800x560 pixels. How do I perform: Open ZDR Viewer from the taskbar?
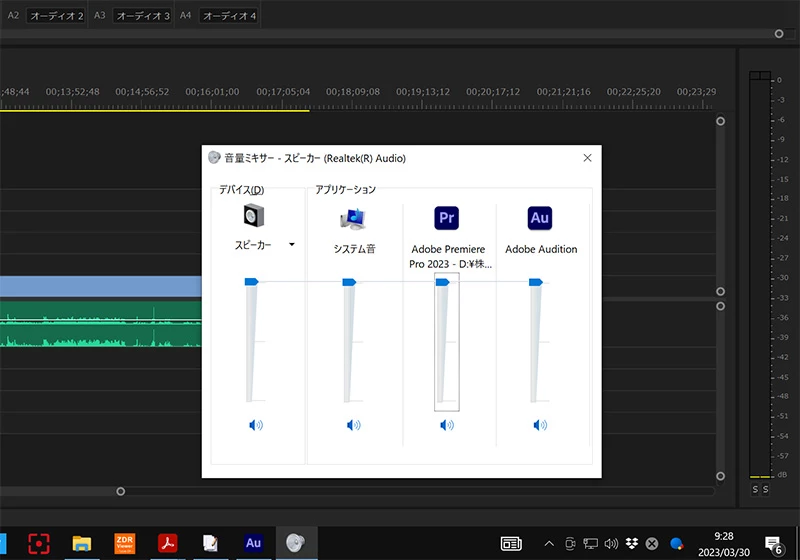pos(124,543)
